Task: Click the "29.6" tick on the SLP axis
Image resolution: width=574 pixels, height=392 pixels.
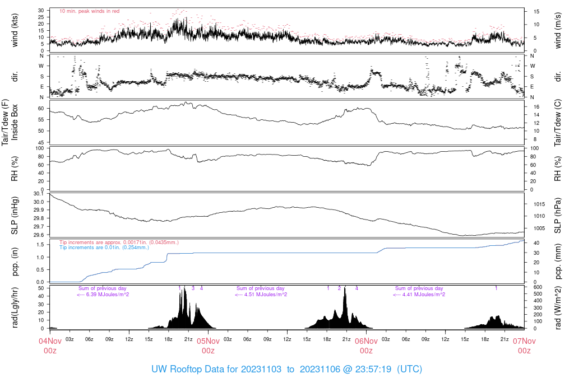Action: click(39, 235)
